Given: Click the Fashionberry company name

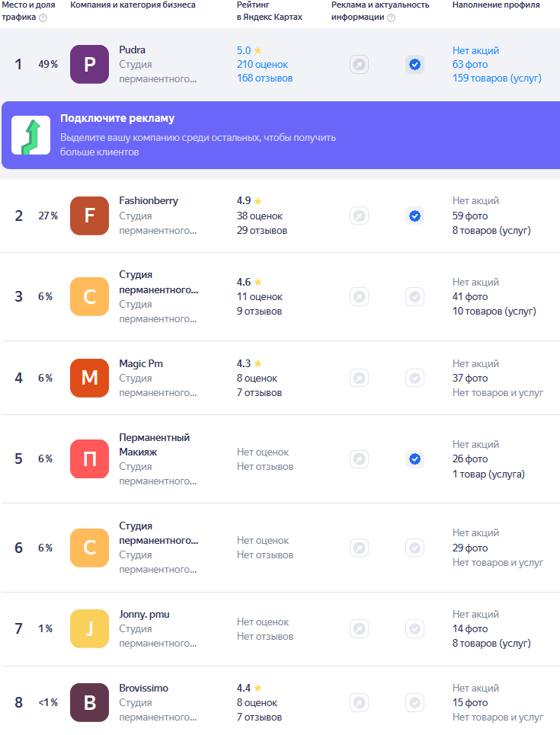Looking at the screenshot, I should point(149,200).
